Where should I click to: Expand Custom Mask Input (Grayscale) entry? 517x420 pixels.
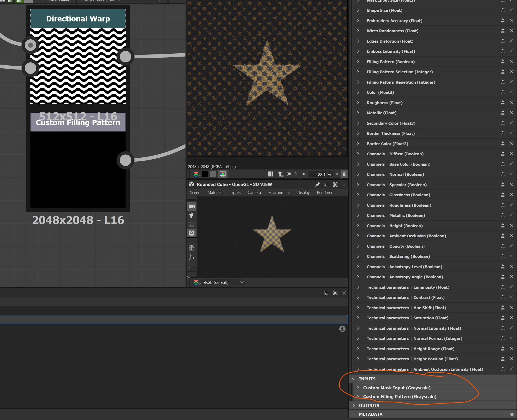pyautogui.click(x=358, y=387)
